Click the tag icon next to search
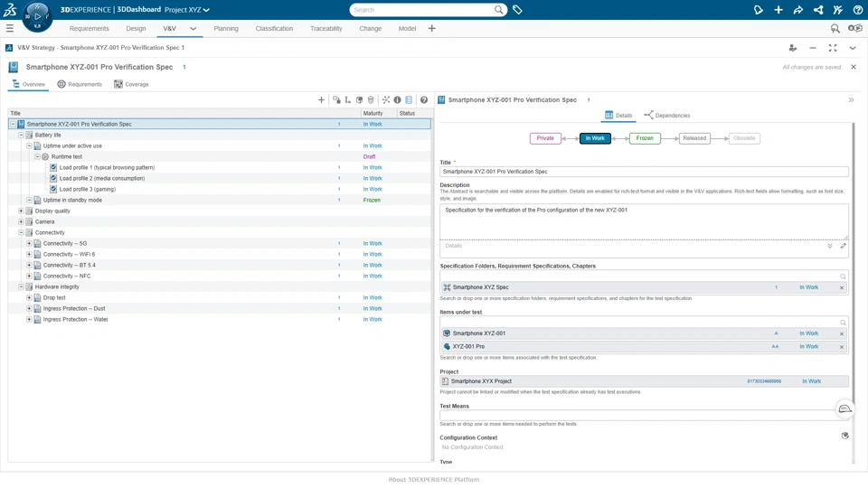 [517, 9]
